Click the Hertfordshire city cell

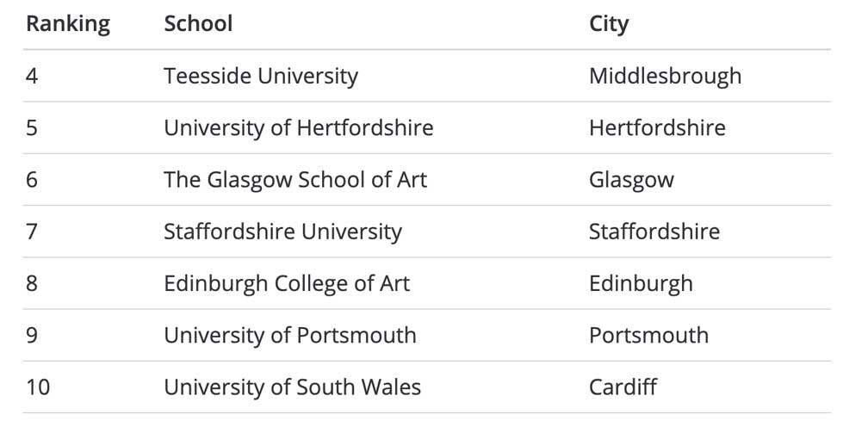pyautogui.click(x=657, y=128)
